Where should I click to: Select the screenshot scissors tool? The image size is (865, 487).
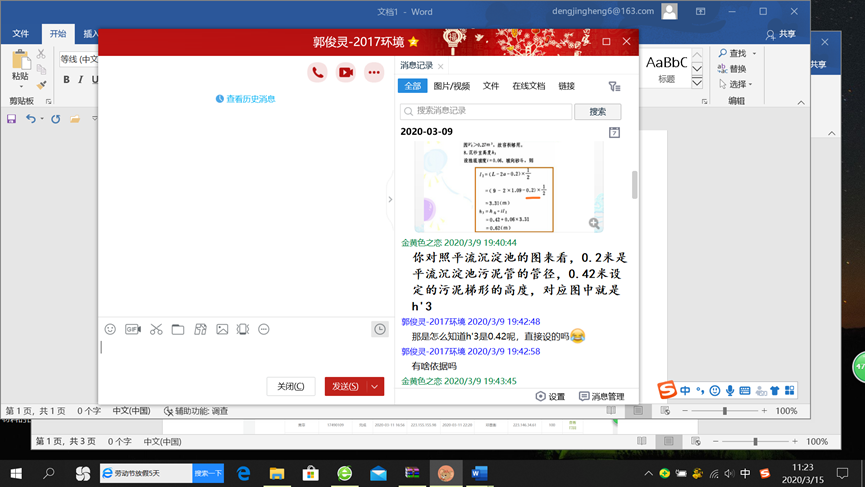pyautogui.click(x=156, y=329)
